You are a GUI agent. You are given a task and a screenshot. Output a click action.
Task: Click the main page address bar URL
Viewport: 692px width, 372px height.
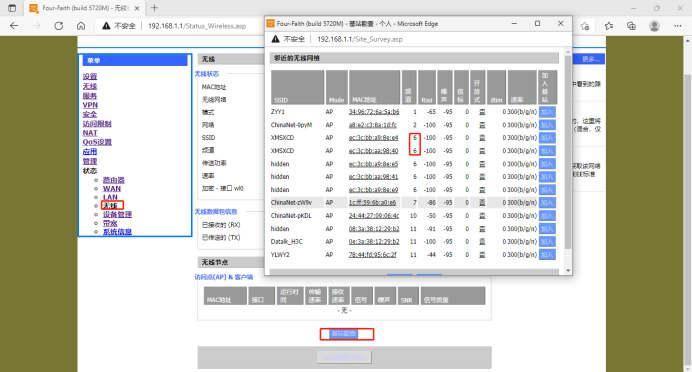tap(197, 26)
